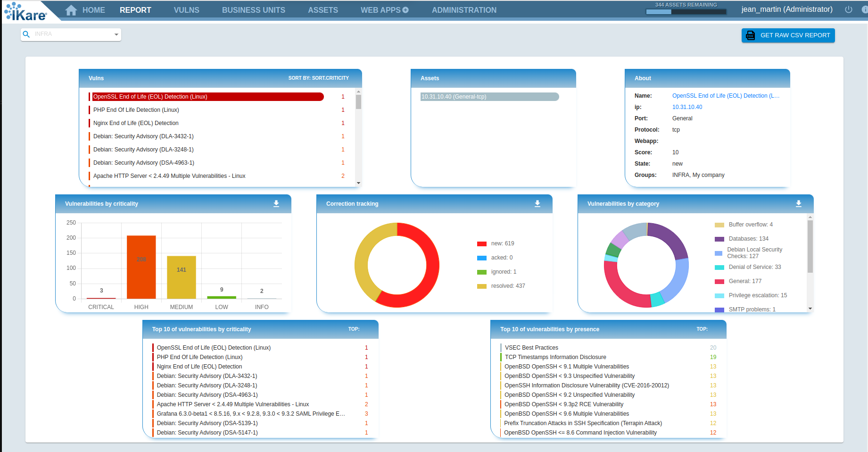Toggle General: 177 legend entry

[738, 281]
